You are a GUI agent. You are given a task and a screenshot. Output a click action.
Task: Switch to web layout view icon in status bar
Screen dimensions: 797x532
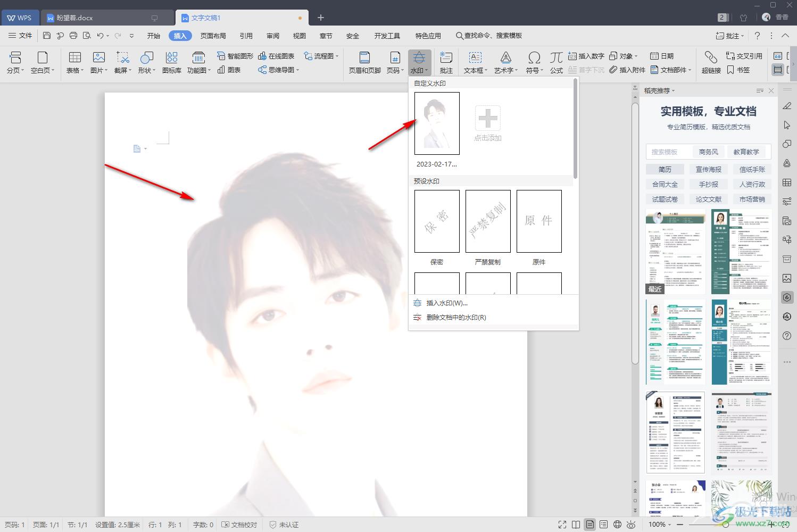point(617,525)
